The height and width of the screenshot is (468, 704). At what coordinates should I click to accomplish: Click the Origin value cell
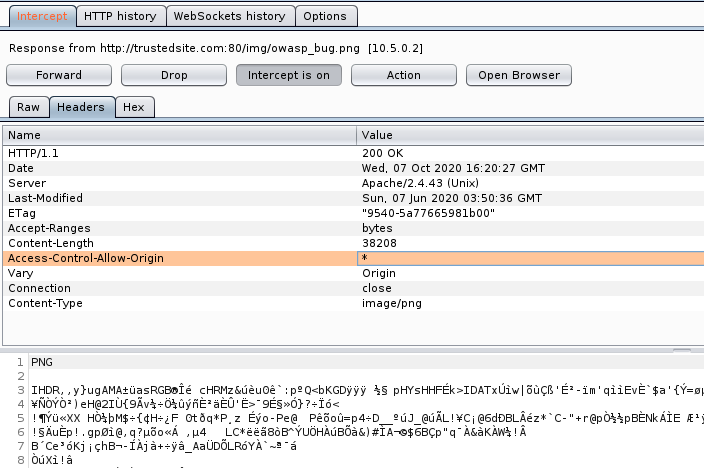(530, 273)
